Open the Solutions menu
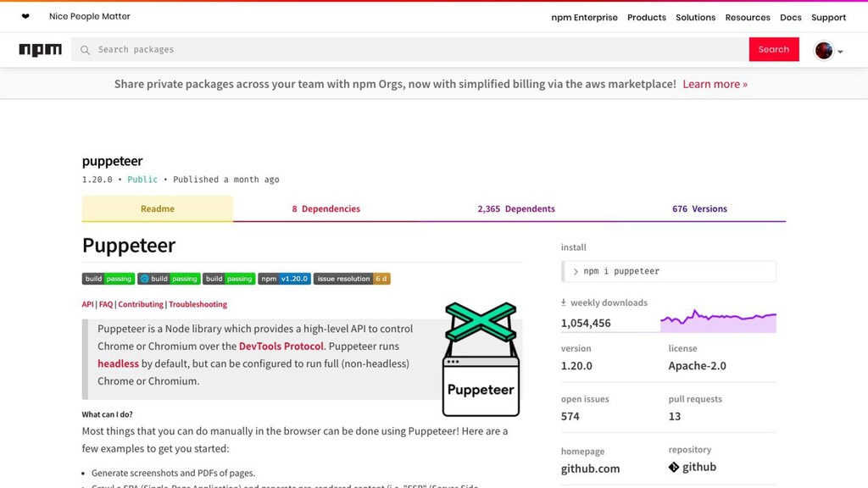Image resolution: width=868 pixels, height=488 pixels. click(x=695, y=17)
